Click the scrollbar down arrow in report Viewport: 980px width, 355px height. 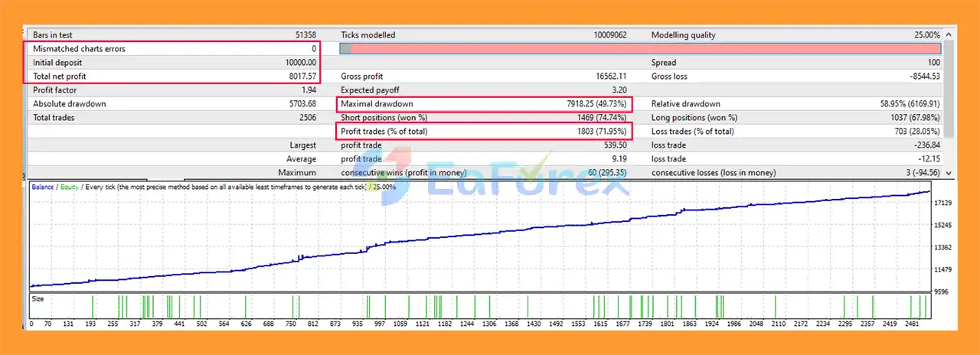(x=950, y=173)
